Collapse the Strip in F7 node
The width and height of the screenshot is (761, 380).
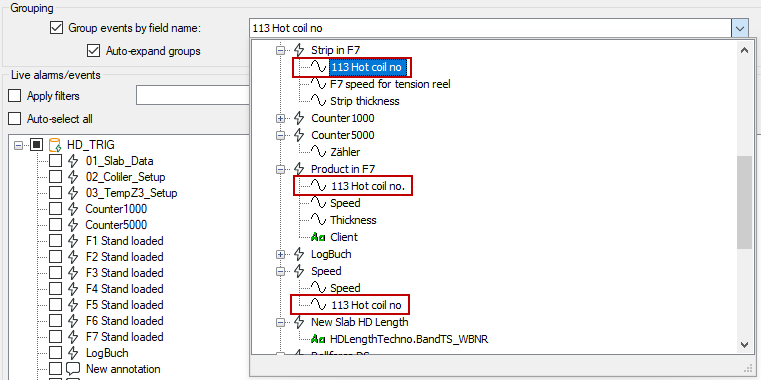[x=280, y=50]
